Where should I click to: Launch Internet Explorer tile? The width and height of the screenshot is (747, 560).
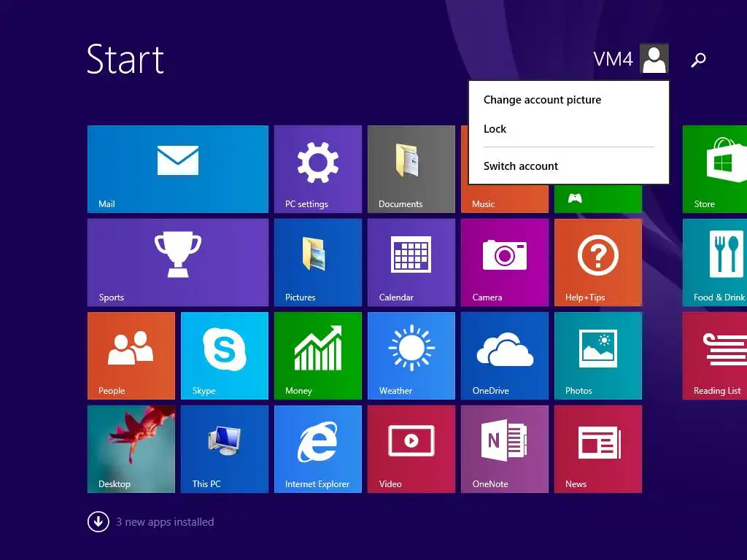point(318,449)
